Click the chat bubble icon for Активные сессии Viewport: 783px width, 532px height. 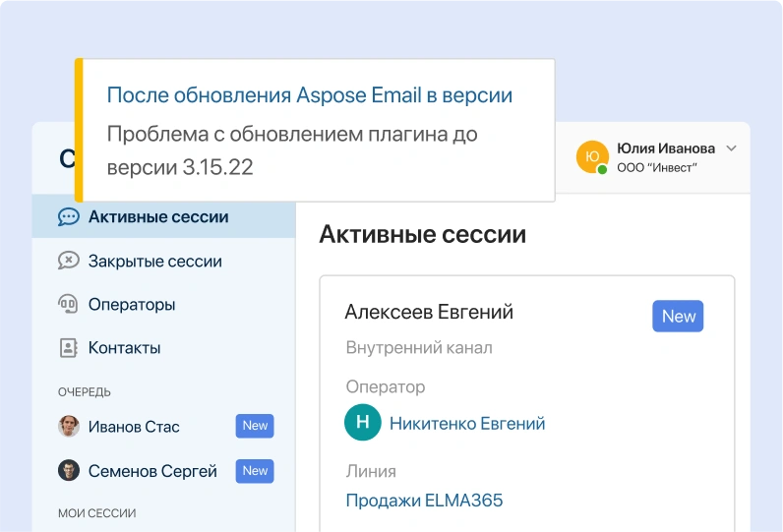pos(69,217)
